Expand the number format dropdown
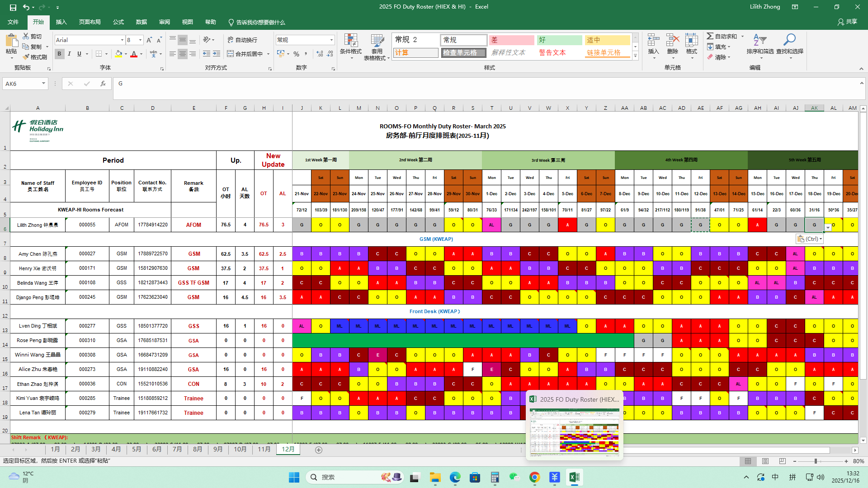 tap(331, 40)
